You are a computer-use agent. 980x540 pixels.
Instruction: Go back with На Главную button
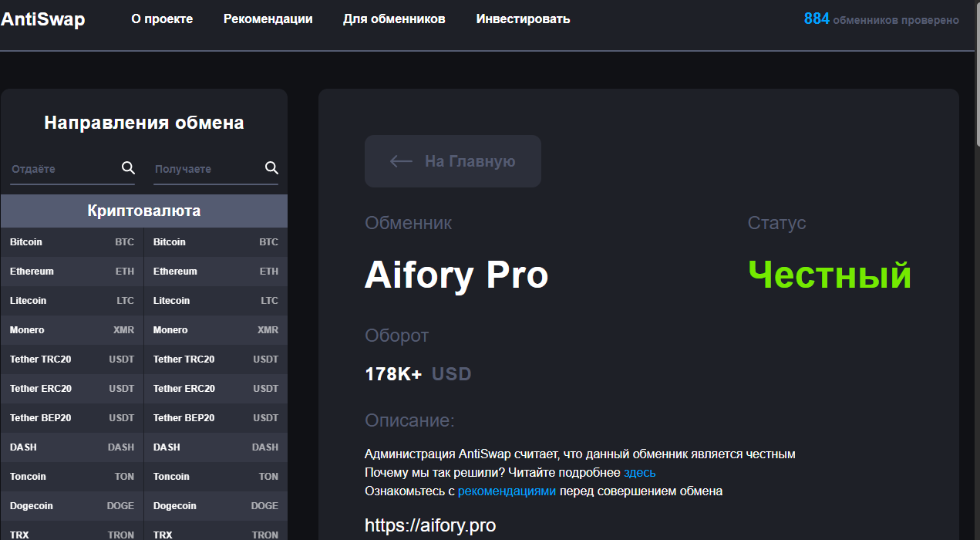tap(453, 161)
